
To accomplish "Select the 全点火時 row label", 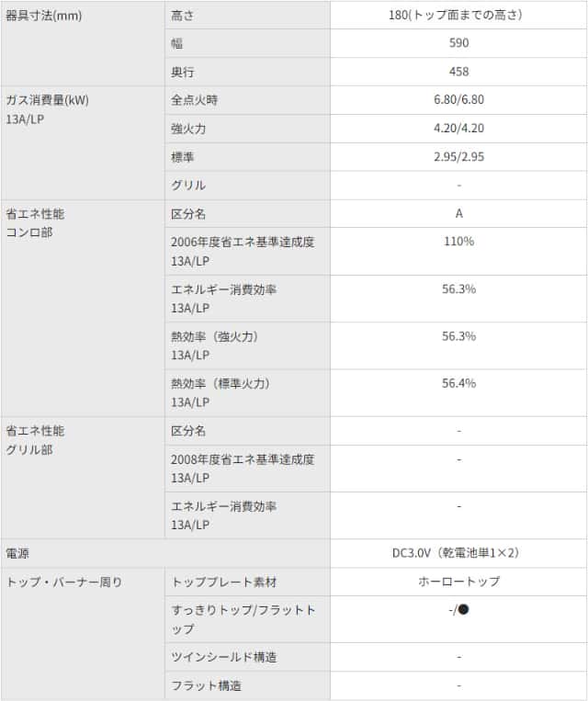I will coord(195,100).
